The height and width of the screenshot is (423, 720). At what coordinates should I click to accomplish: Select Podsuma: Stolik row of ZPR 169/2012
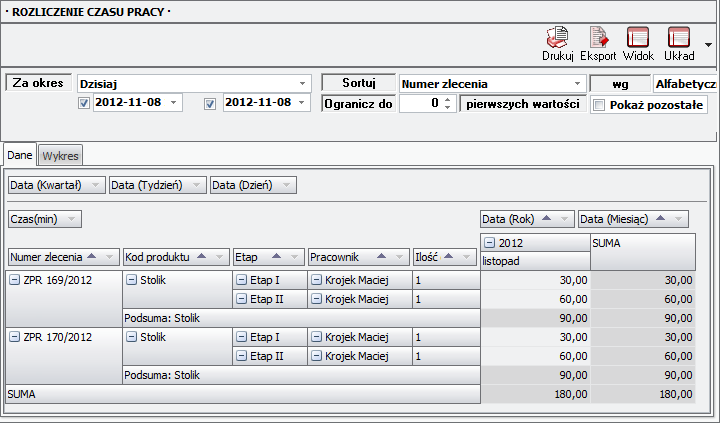click(301, 318)
